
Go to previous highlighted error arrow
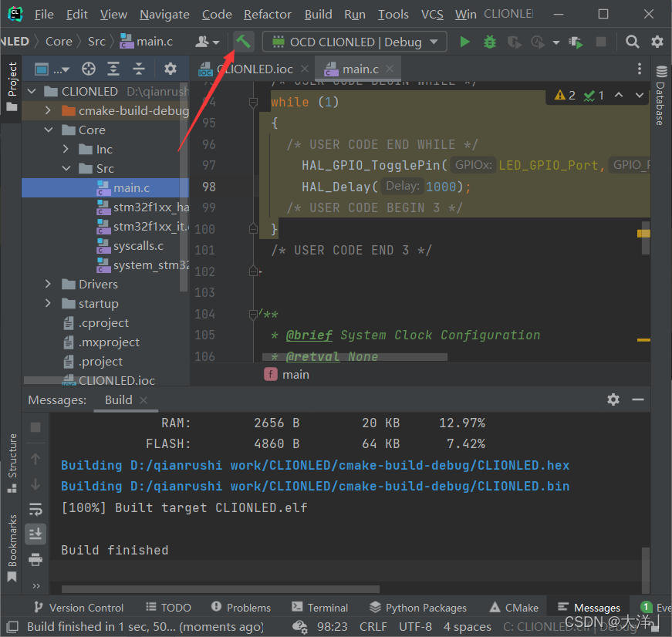(619, 95)
